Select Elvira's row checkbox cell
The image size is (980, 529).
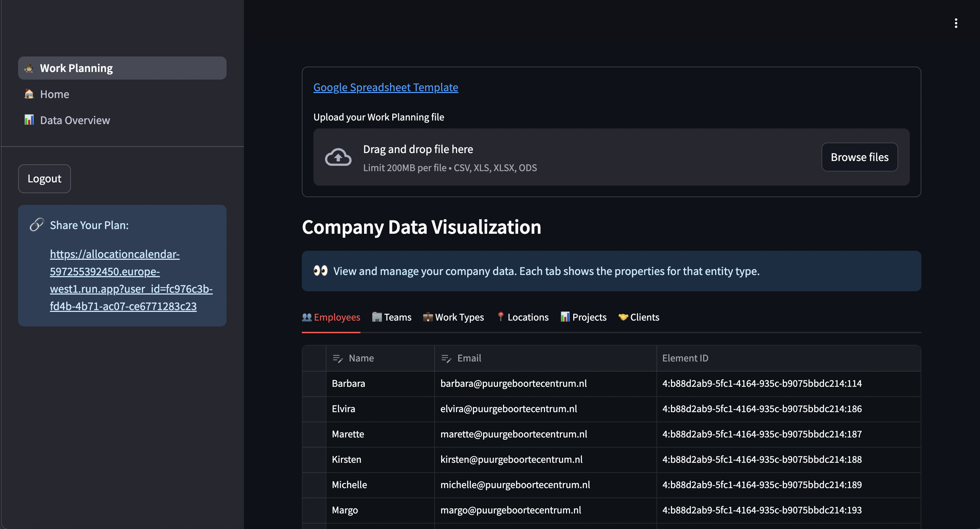pyautogui.click(x=314, y=409)
